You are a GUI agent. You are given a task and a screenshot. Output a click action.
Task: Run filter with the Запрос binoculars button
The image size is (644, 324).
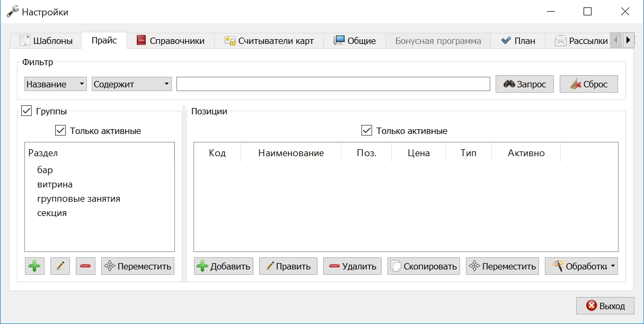click(525, 84)
